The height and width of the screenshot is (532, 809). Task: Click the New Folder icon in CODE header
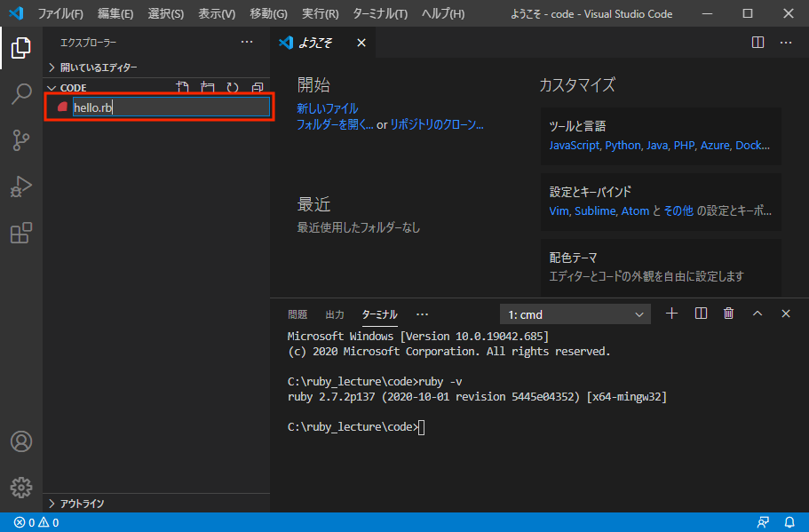[x=208, y=87]
